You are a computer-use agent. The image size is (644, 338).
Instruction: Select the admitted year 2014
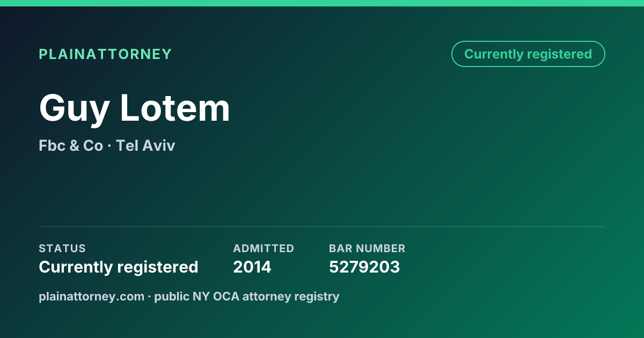coord(252,267)
